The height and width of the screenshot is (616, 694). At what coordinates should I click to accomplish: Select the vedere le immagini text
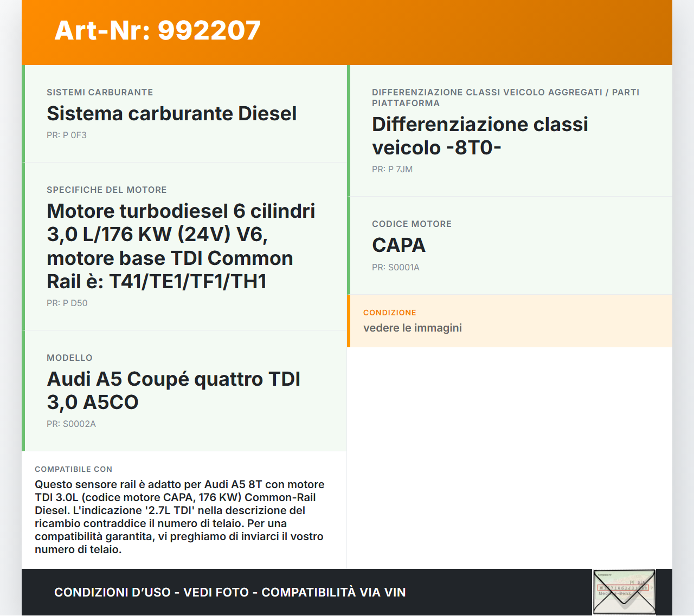pyautogui.click(x=413, y=328)
